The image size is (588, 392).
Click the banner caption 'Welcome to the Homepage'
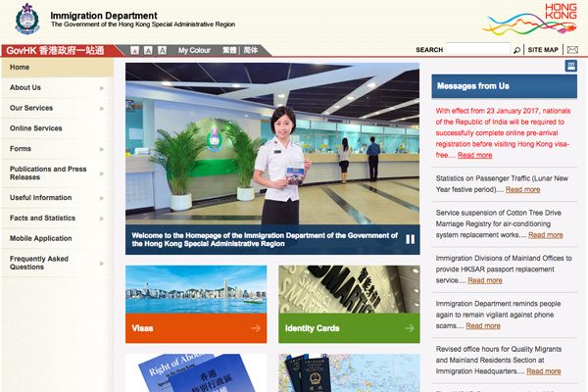pos(265,240)
